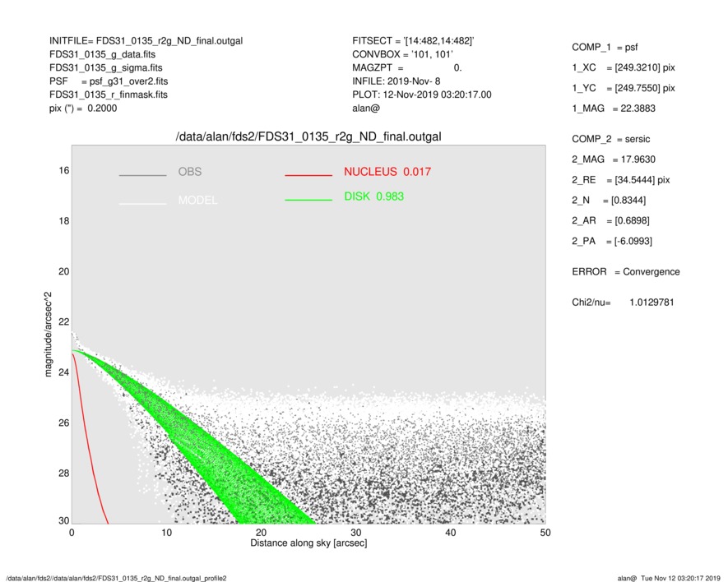Click the MAGZPT = 0. value
The width and height of the screenshot is (728, 582).
[x=406, y=67]
